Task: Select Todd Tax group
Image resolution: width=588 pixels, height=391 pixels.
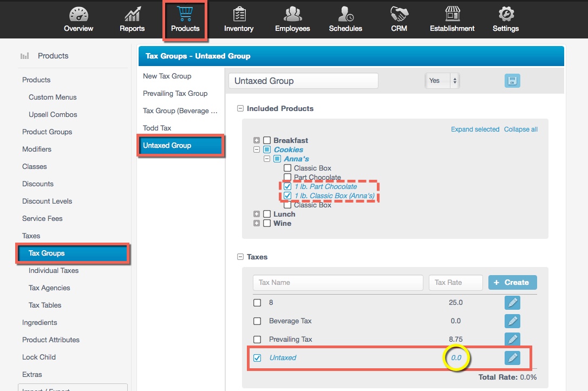Action: (157, 128)
